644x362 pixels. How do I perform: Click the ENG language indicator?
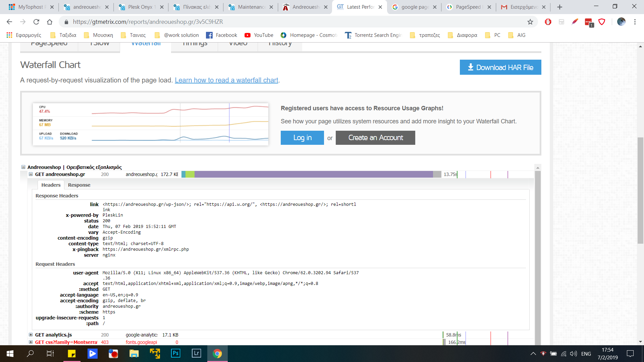[586, 354]
